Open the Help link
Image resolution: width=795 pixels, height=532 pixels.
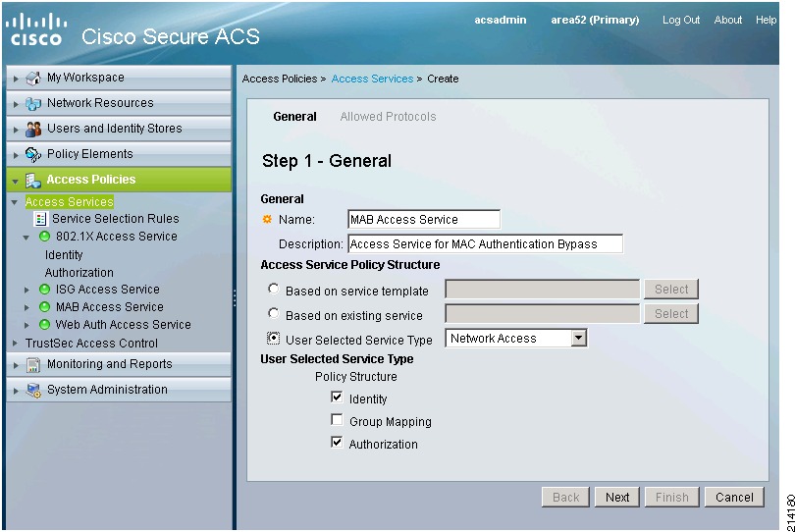[x=766, y=20]
